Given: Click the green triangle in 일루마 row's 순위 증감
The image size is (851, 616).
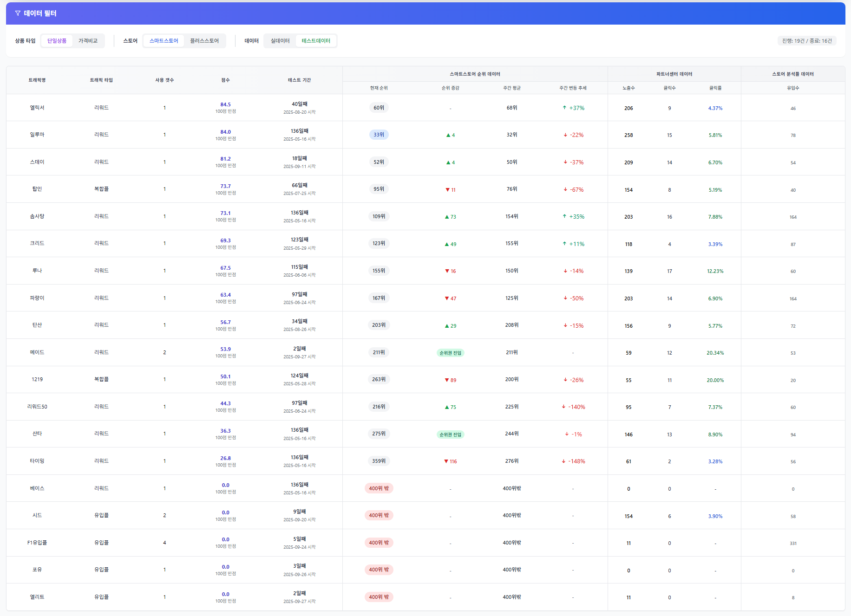Looking at the screenshot, I should click(x=448, y=135).
